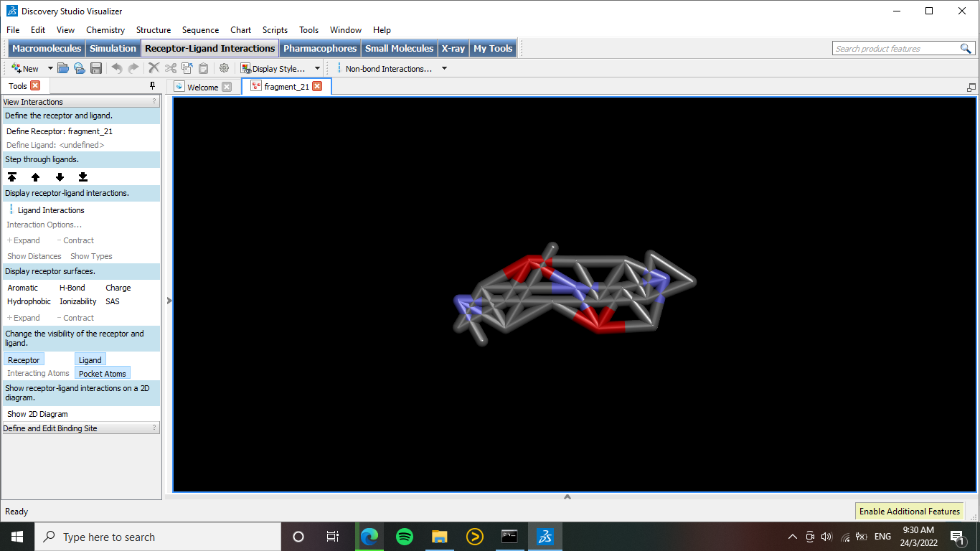The image size is (980, 551).
Task: Expand the Non-bond Interactions dropdown arrow
Action: pyautogui.click(x=444, y=68)
